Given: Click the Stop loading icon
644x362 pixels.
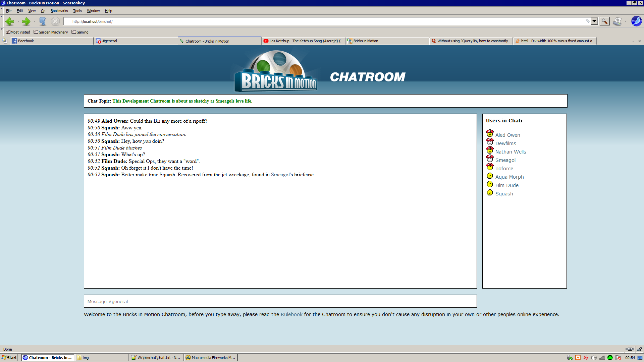Looking at the screenshot, I should click(x=55, y=21).
